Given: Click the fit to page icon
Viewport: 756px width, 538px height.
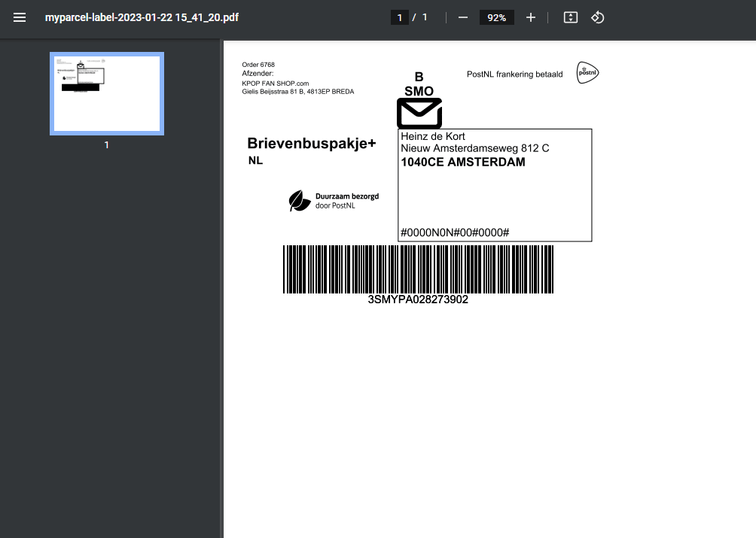Looking at the screenshot, I should tap(570, 18).
